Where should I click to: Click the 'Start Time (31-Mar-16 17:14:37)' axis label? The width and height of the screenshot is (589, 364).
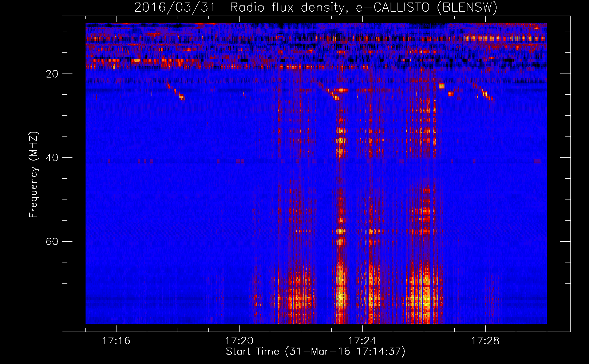tap(316, 352)
